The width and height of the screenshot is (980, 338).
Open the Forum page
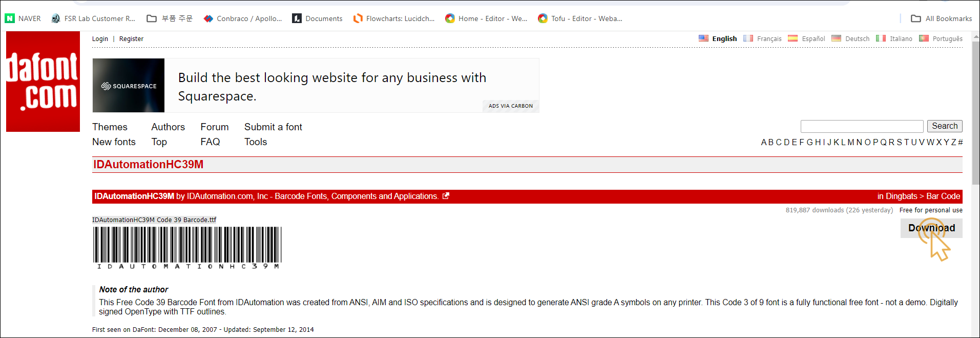click(215, 127)
